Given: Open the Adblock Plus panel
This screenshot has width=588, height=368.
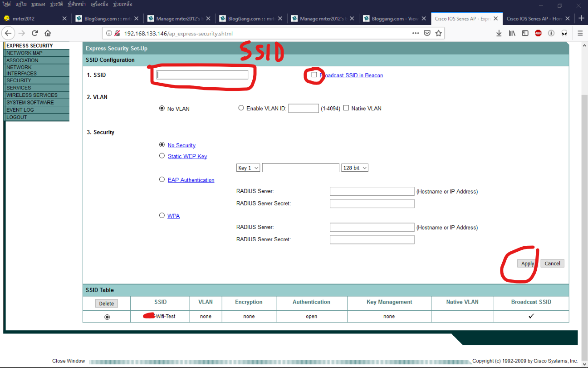Looking at the screenshot, I should (x=538, y=33).
